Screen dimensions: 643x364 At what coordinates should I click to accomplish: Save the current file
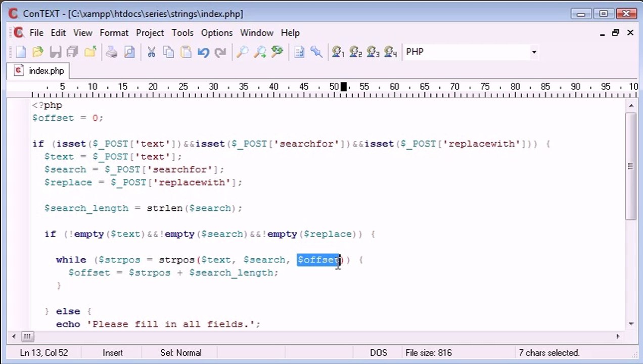click(x=55, y=52)
